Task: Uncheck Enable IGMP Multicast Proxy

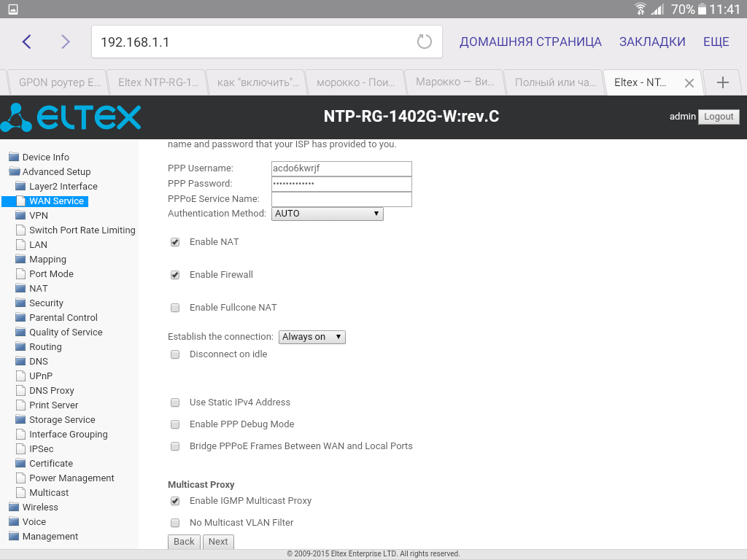Action: [175, 502]
